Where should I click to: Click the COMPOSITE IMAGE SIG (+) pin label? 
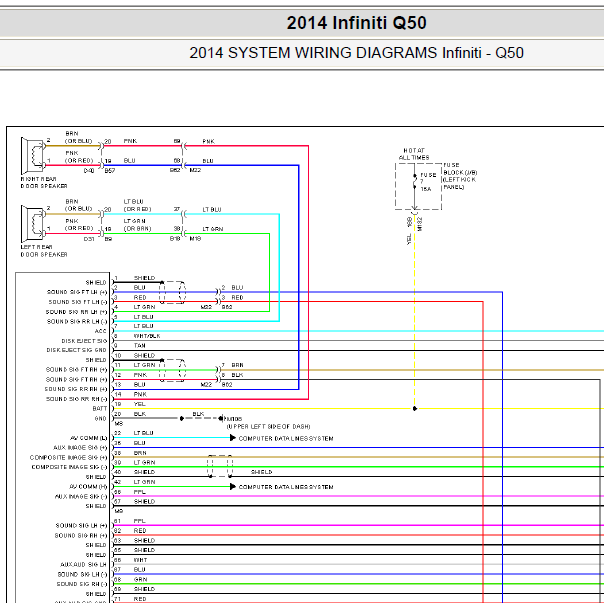click(69, 457)
